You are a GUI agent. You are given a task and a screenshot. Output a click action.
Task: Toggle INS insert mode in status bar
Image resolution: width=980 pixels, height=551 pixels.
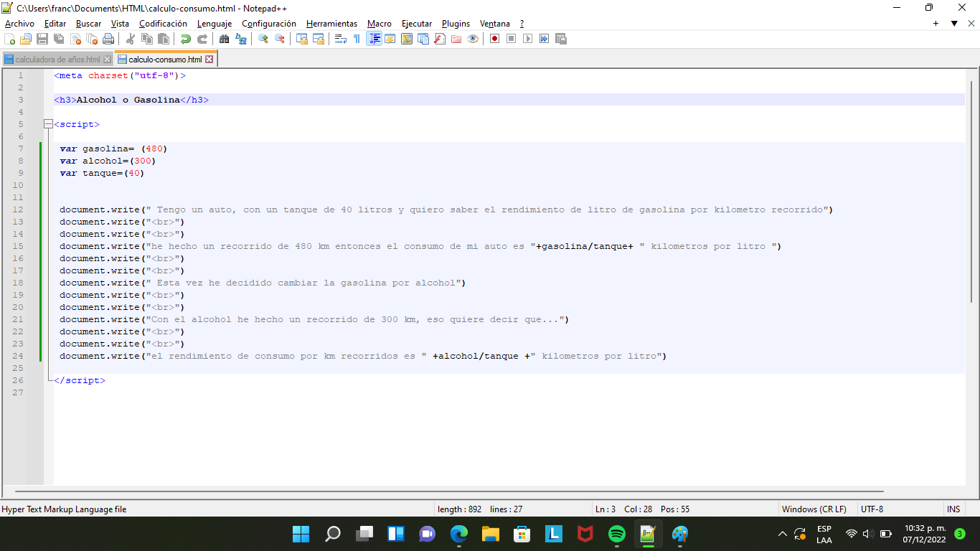[953, 509]
